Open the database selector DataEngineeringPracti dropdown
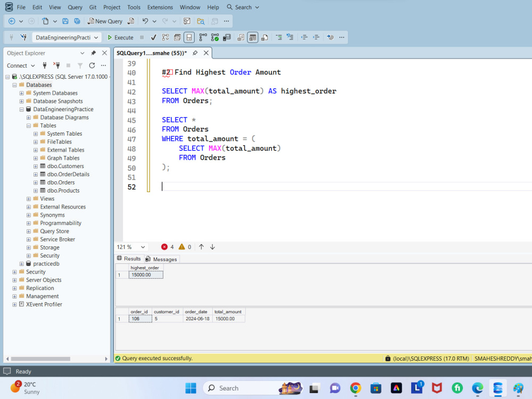 [66, 37]
